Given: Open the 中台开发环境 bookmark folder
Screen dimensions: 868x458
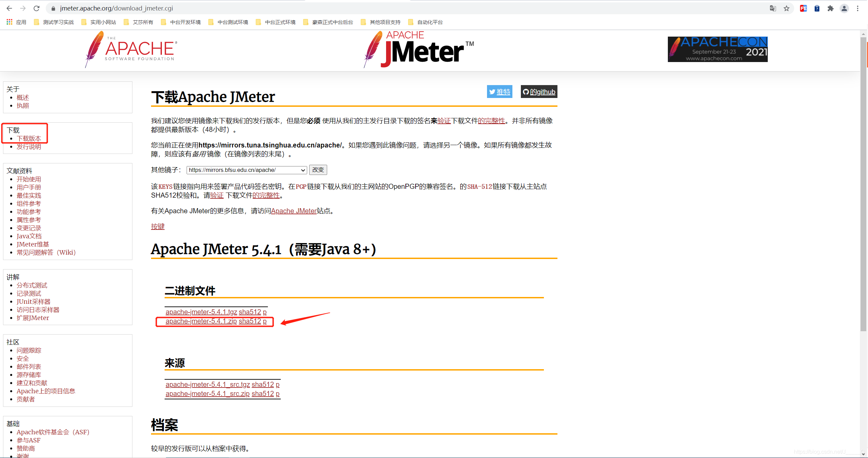Looking at the screenshot, I should click(181, 22).
